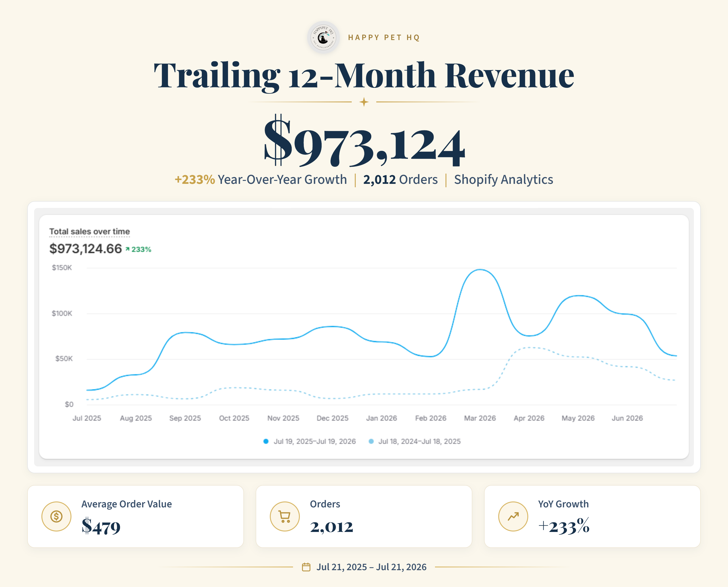Click the calendar icon next to the date range
Screen dimensions: 728x587
[x=306, y=567]
